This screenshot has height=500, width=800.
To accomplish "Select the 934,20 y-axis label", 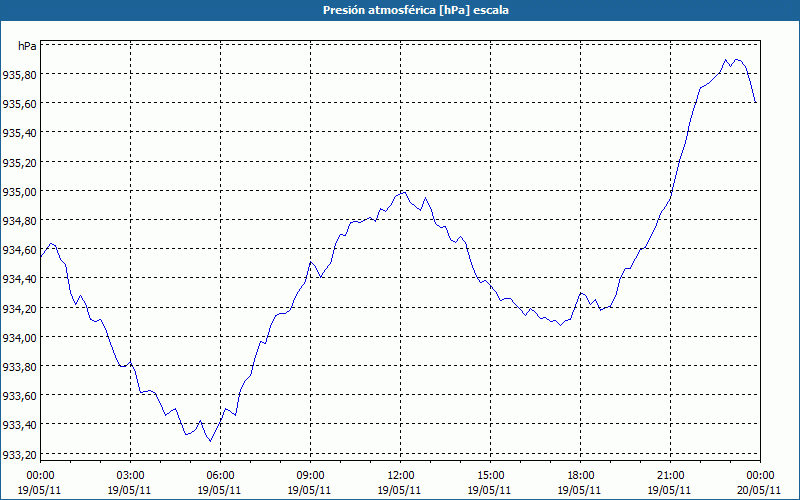I will click(x=19, y=308).
